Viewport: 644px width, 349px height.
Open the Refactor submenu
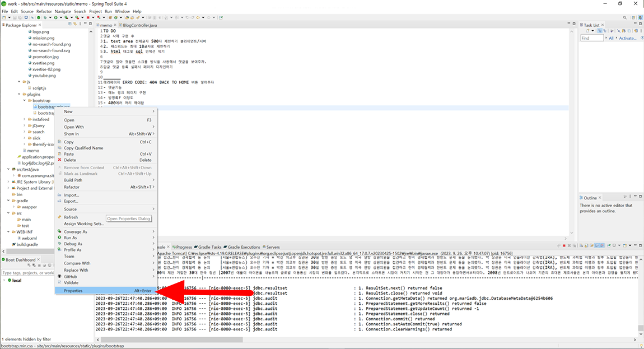pos(105,187)
